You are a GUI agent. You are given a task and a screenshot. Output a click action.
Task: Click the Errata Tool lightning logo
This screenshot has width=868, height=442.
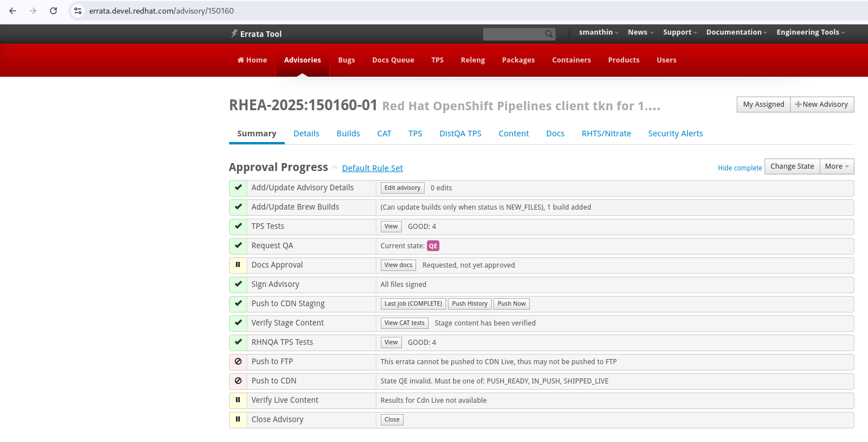pos(234,34)
